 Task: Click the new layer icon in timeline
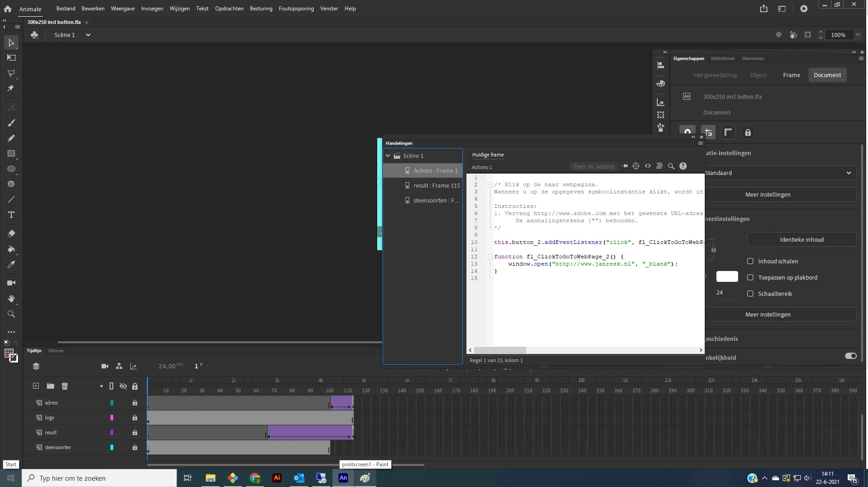pyautogui.click(x=36, y=386)
